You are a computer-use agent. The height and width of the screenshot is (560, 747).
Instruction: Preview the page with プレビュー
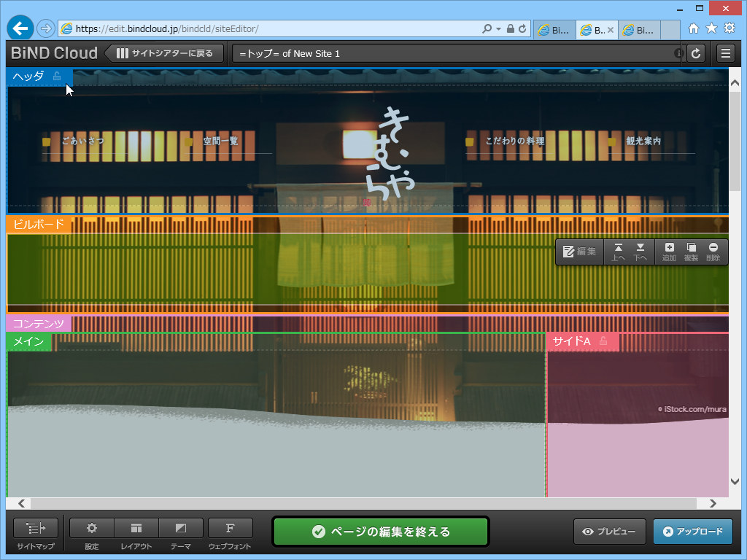(610, 532)
